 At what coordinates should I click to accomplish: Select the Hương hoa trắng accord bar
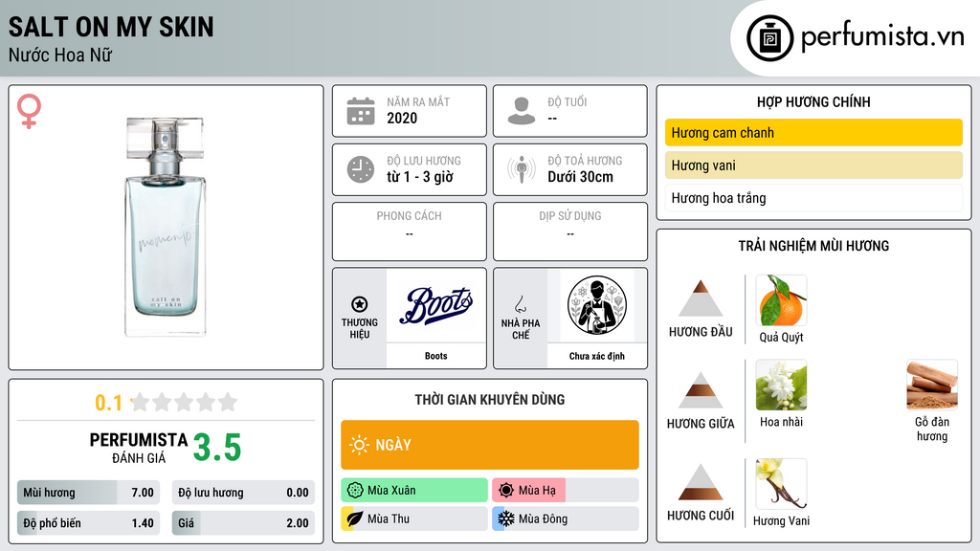[x=813, y=198]
